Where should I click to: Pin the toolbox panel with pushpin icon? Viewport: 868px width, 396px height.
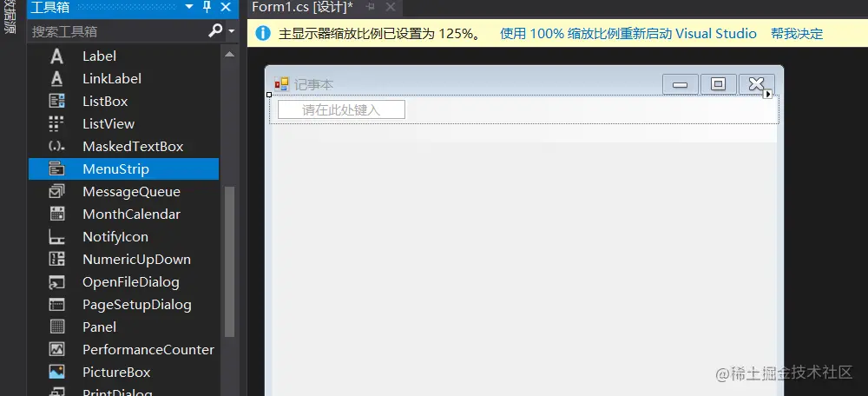[207, 7]
